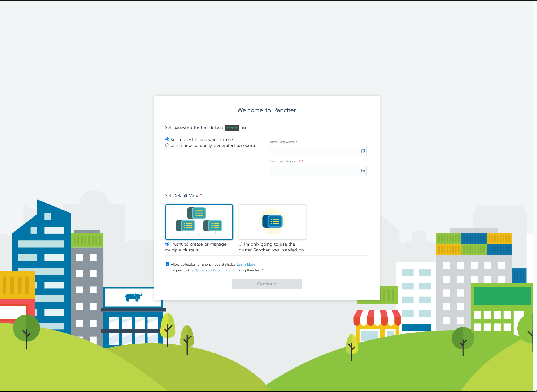Click the password manager icon in New Password field
537x392 pixels.
[x=363, y=151]
